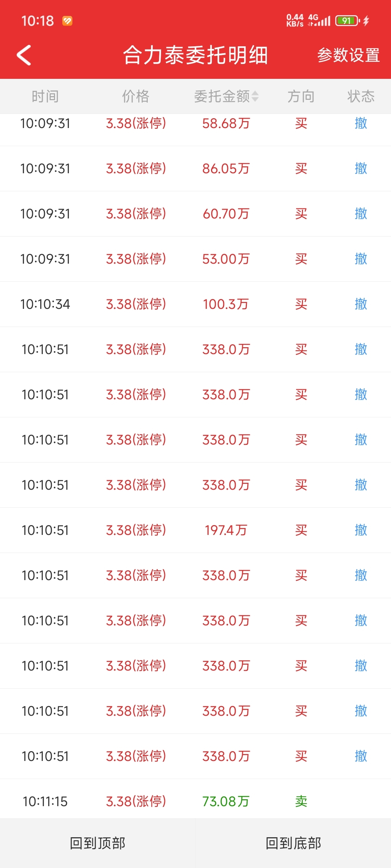
Task: Tap the 4G signal strength icon
Action: click(x=319, y=20)
